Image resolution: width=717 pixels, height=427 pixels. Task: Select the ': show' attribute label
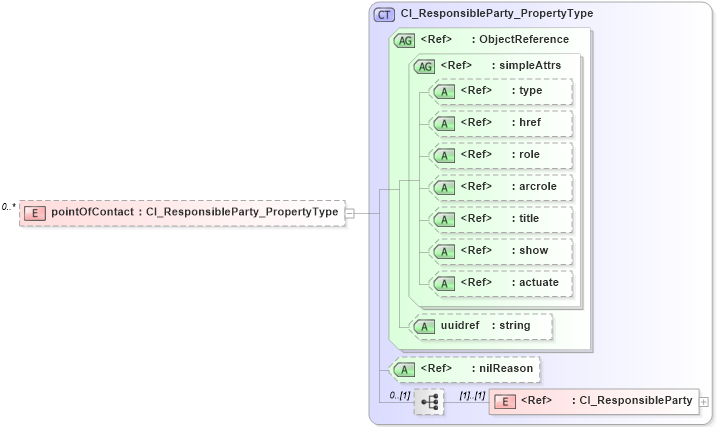click(530, 251)
